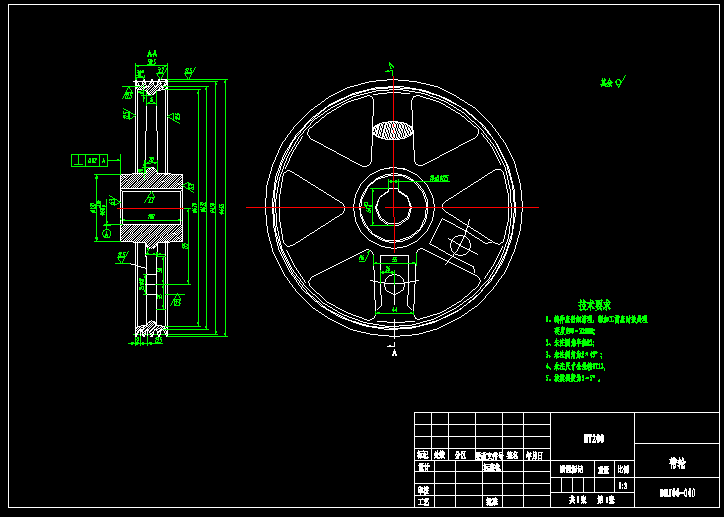Click technical requirement line 4 text

(575, 367)
